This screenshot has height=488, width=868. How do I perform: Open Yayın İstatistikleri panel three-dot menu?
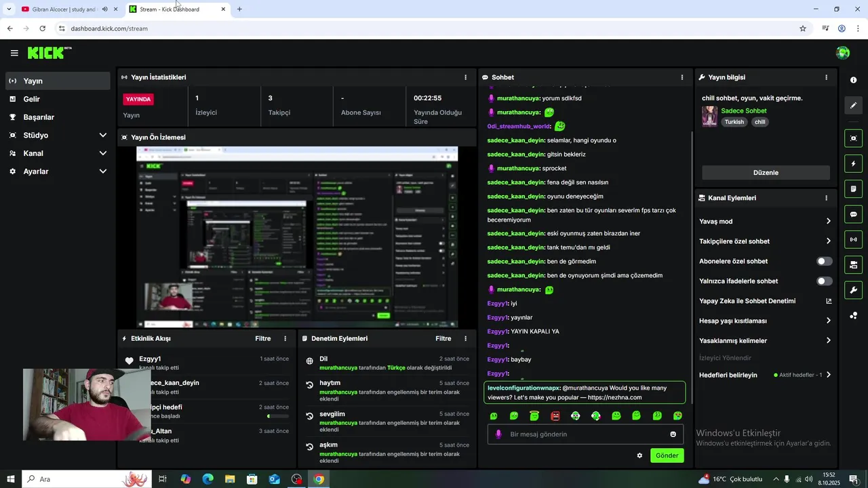coord(465,77)
